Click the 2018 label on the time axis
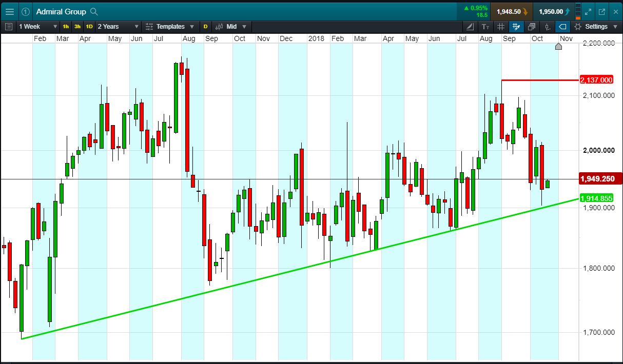 coord(316,38)
